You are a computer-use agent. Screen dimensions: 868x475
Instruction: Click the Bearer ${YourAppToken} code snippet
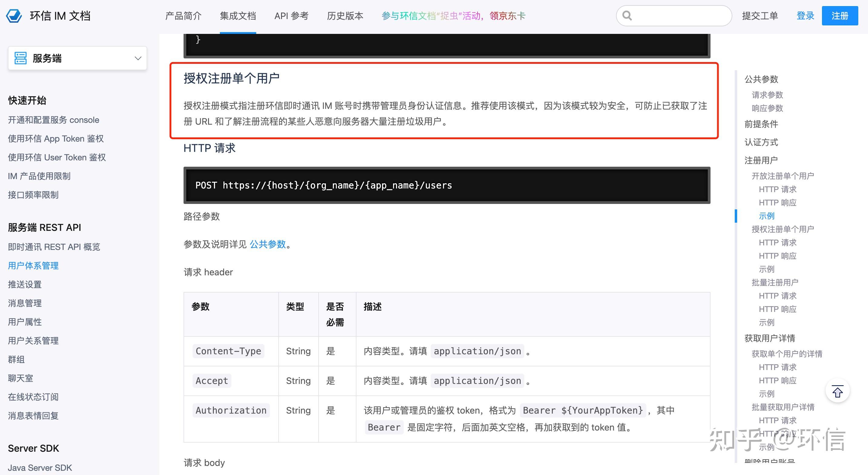[583, 410]
